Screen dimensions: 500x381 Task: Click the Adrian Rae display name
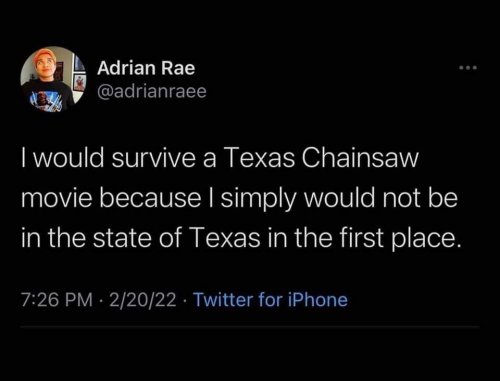[x=146, y=68]
